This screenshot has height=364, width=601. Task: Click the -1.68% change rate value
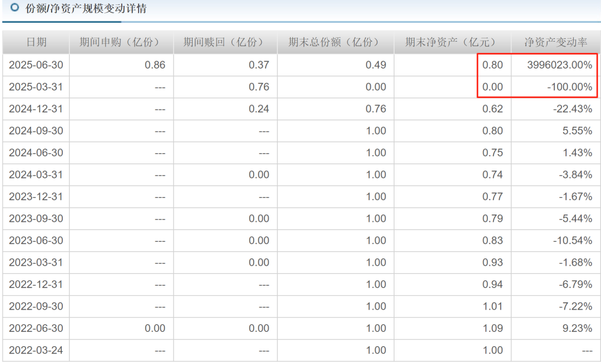(x=575, y=262)
